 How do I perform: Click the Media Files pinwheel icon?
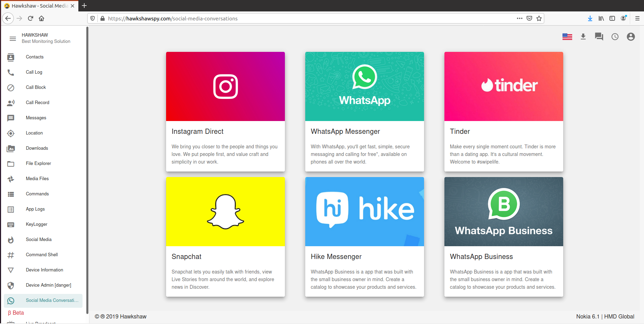[x=11, y=179]
